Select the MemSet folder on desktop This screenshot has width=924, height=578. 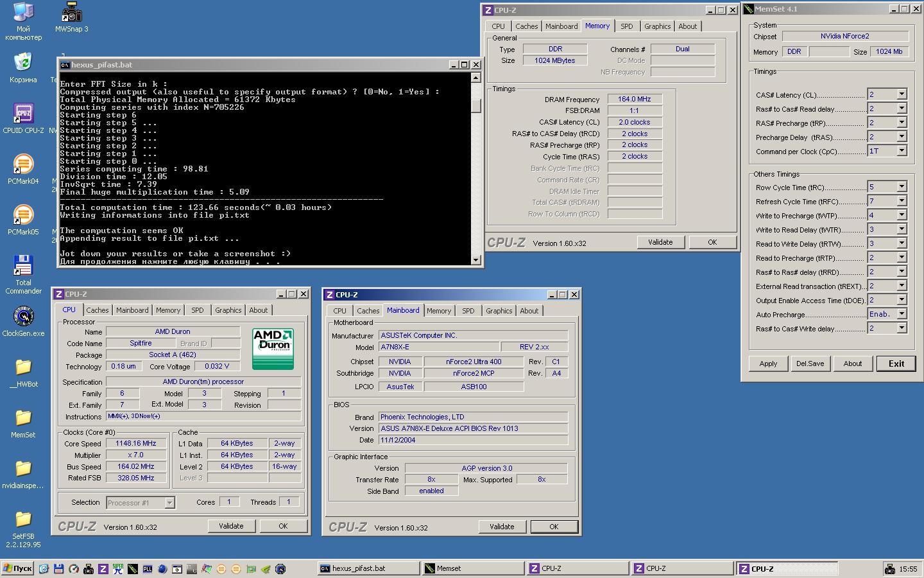point(23,423)
